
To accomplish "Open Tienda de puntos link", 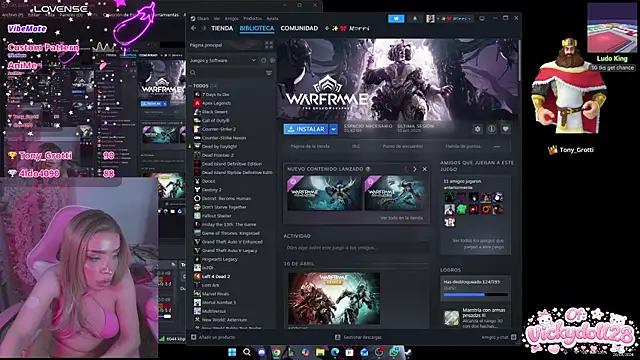I will tap(463, 146).
